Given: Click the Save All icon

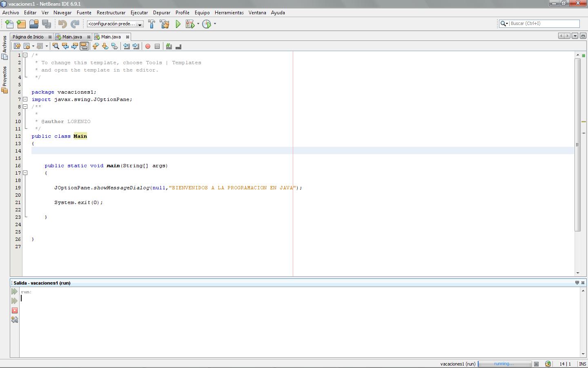Looking at the screenshot, I should [x=47, y=24].
